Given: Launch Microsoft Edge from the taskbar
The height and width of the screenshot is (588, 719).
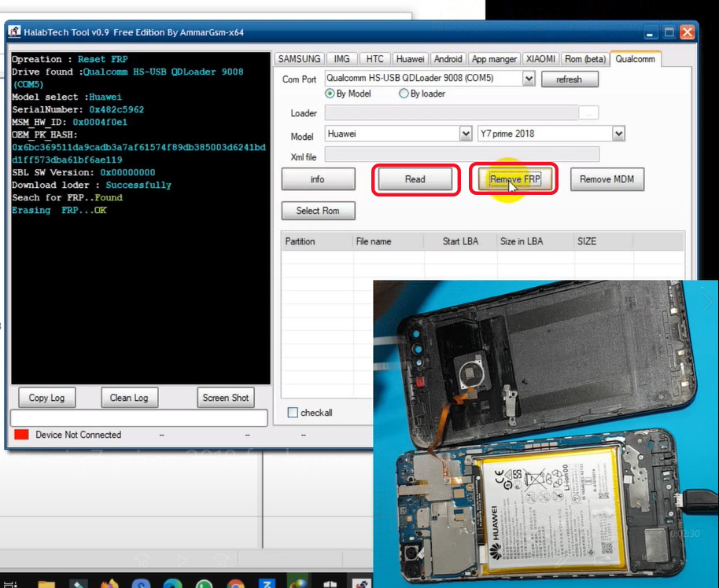Looking at the screenshot, I should 172,583.
